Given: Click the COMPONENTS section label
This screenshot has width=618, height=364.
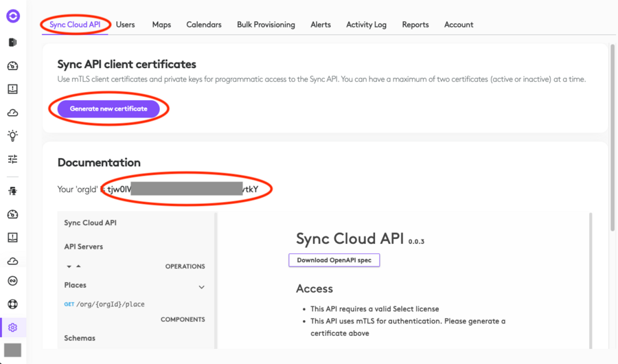Looking at the screenshot, I should [x=183, y=319].
